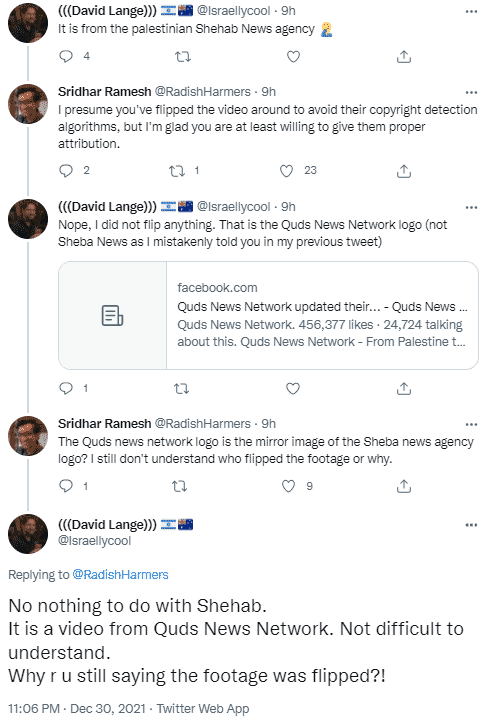The height and width of the screenshot is (726, 487).
Task: Share Sridhar's copyright detection tweet
Action: 404,171
